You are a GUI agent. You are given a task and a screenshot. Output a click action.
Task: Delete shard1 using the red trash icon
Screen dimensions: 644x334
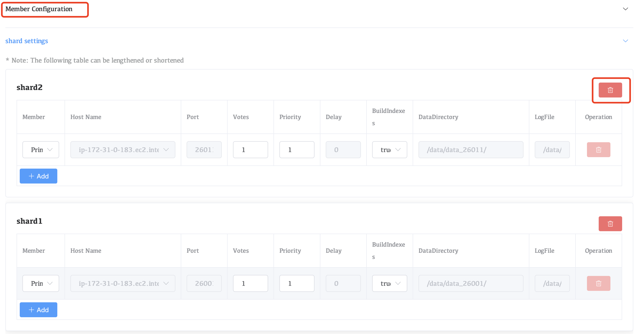(610, 224)
